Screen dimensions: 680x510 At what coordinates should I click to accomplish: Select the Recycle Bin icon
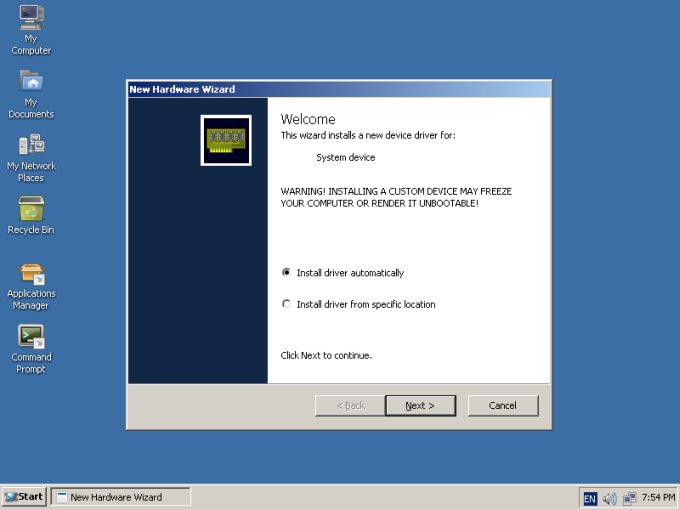[x=31, y=209]
